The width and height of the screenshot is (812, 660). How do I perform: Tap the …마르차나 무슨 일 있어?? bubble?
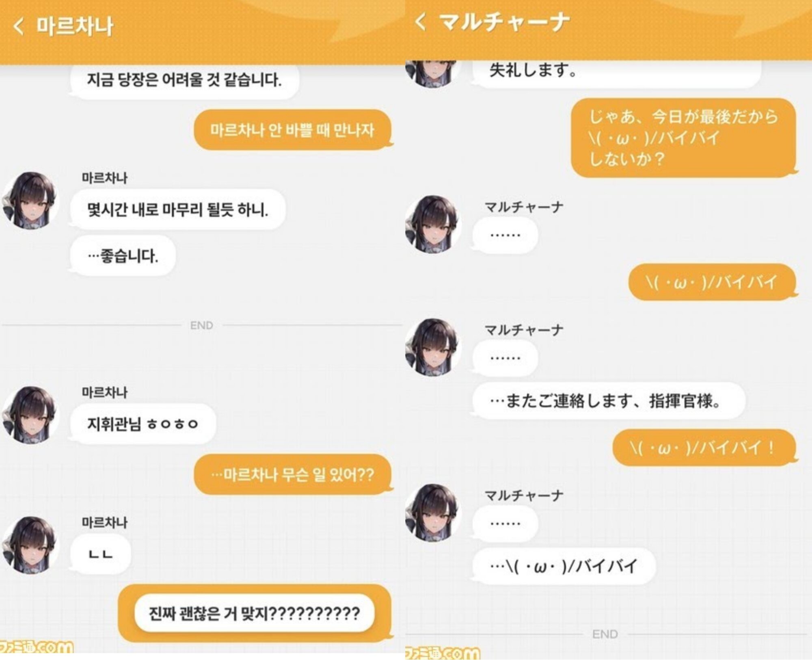point(293,474)
